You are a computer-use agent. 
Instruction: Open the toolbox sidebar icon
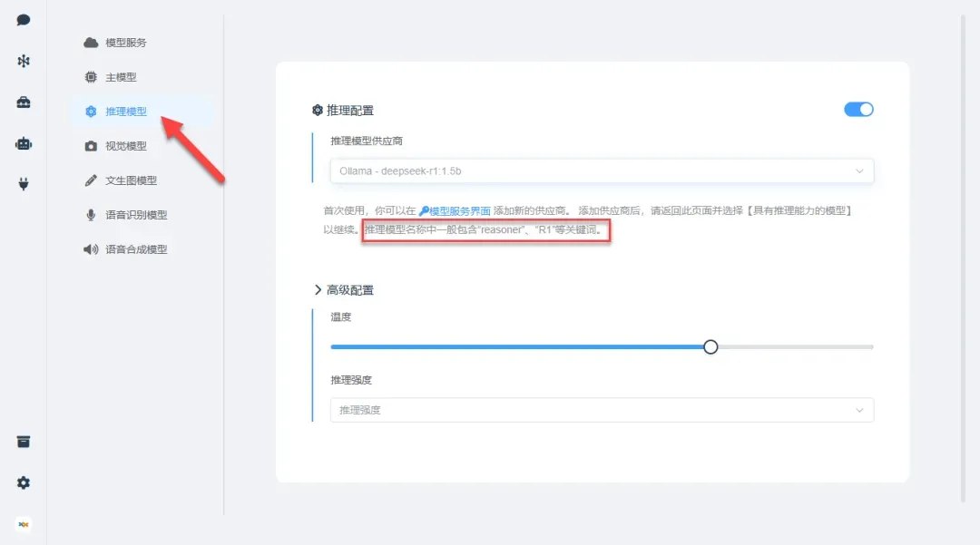pos(23,102)
